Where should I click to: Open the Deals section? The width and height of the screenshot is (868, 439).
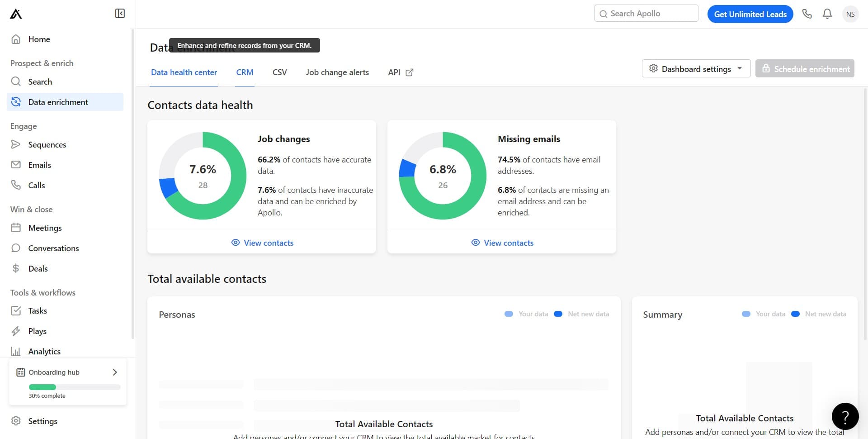38,268
